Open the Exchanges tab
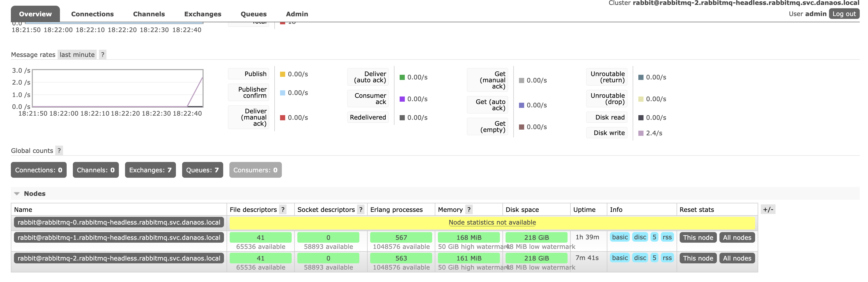Screen dimensions: 868x282 [x=203, y=14]
